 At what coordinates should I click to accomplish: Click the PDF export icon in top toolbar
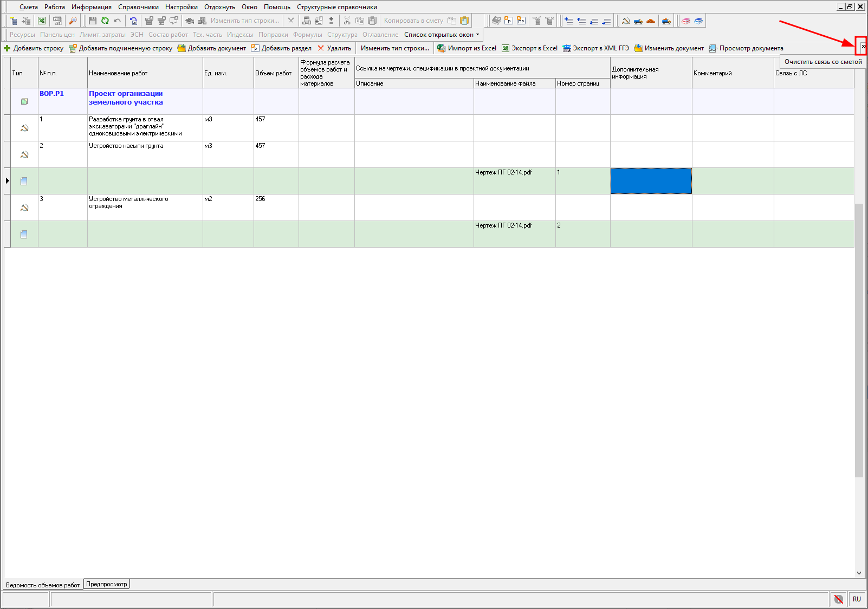click(x=57, y=21)
